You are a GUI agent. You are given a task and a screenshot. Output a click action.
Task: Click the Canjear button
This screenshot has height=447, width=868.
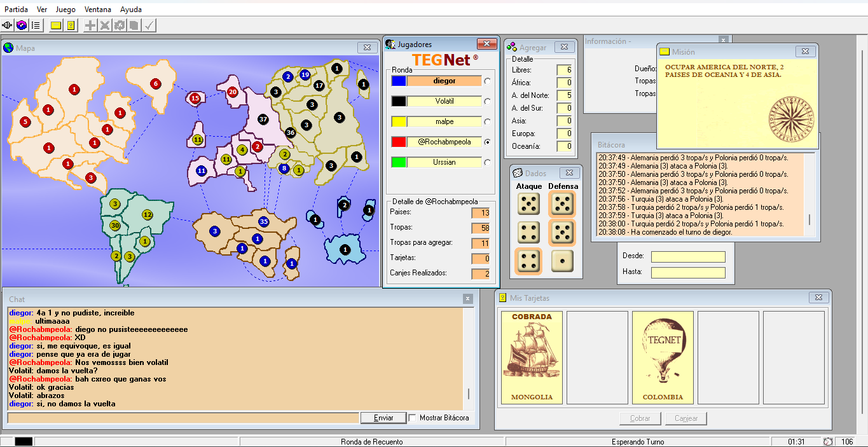coord(685,418)
